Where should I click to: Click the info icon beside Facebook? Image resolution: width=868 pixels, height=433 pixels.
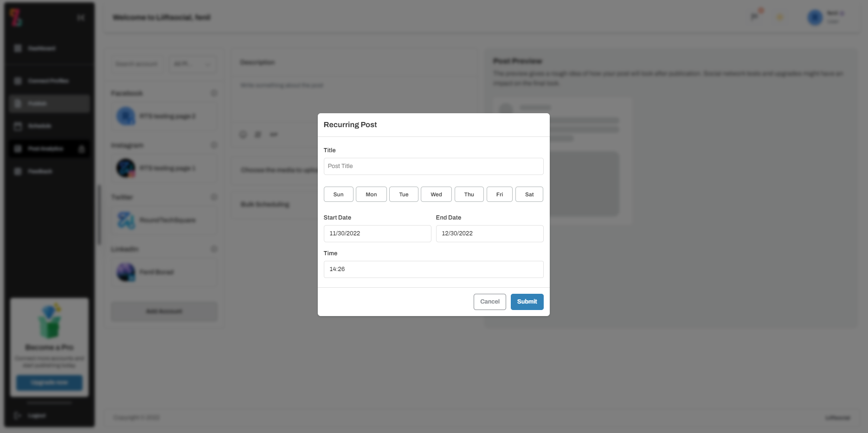[214, 93]
